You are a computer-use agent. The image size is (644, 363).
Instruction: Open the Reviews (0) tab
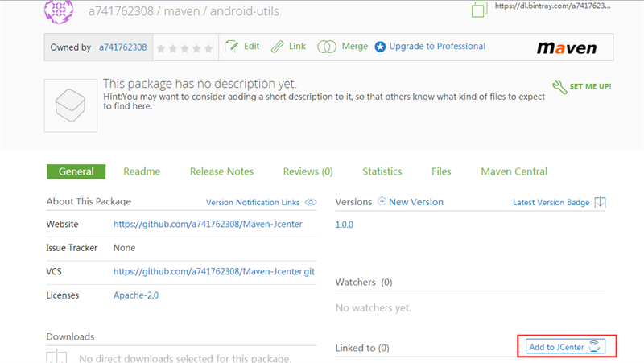click(x=308, y=171)
